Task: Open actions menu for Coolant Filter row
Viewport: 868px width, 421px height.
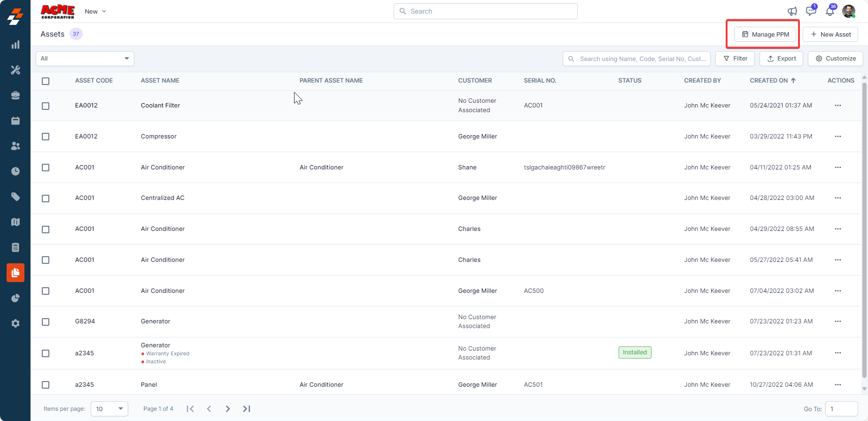Action: pos(837,106)
